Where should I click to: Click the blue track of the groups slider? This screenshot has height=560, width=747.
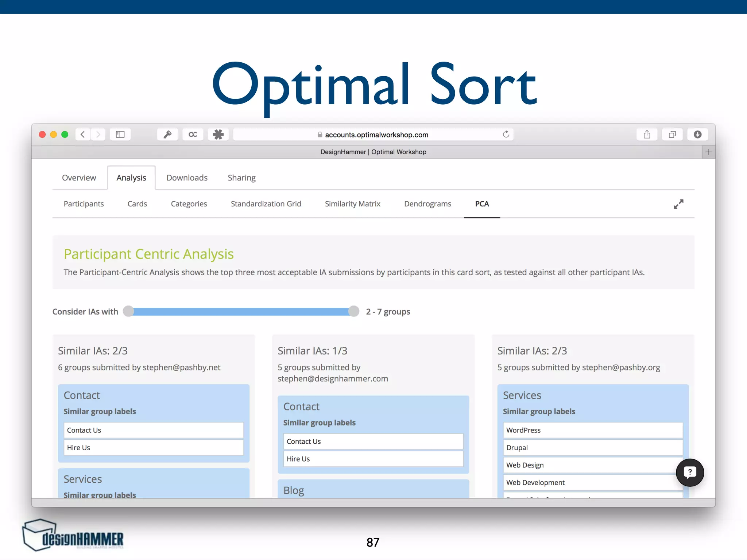tap(241, 311)
